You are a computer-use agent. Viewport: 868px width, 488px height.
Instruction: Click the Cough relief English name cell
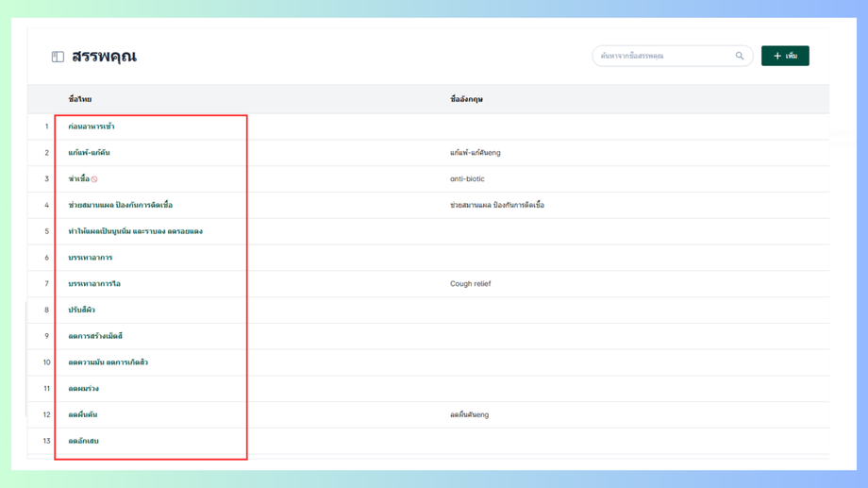470,283
